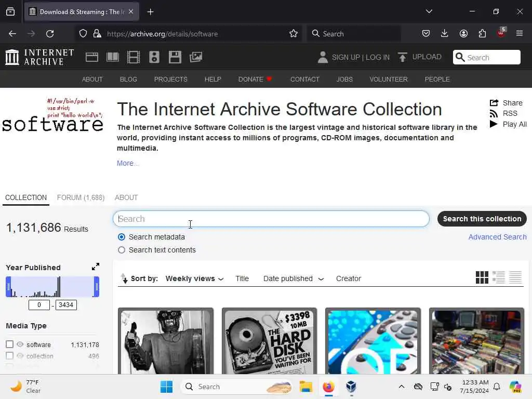Switch to extended list view
This screenshot has height=399, width=532.
(499, 277)
